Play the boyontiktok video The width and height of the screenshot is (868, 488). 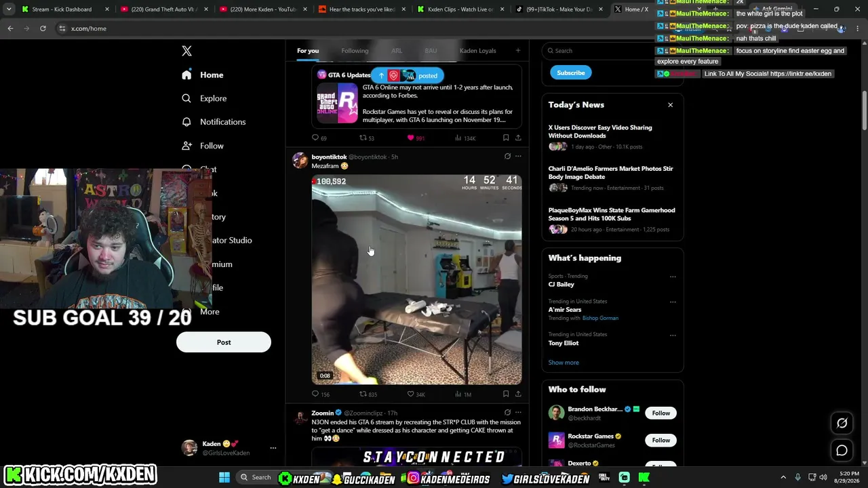coord(416,279)
